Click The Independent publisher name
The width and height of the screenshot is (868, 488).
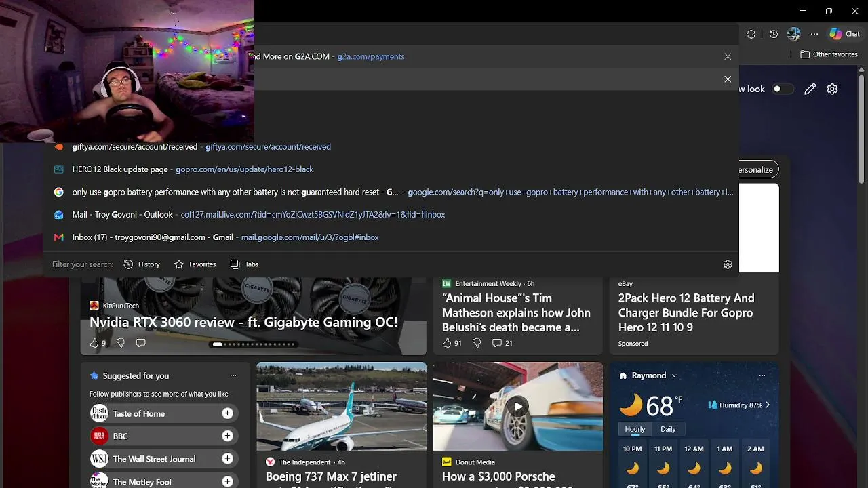pyautogui.click(x=304, y=462)
